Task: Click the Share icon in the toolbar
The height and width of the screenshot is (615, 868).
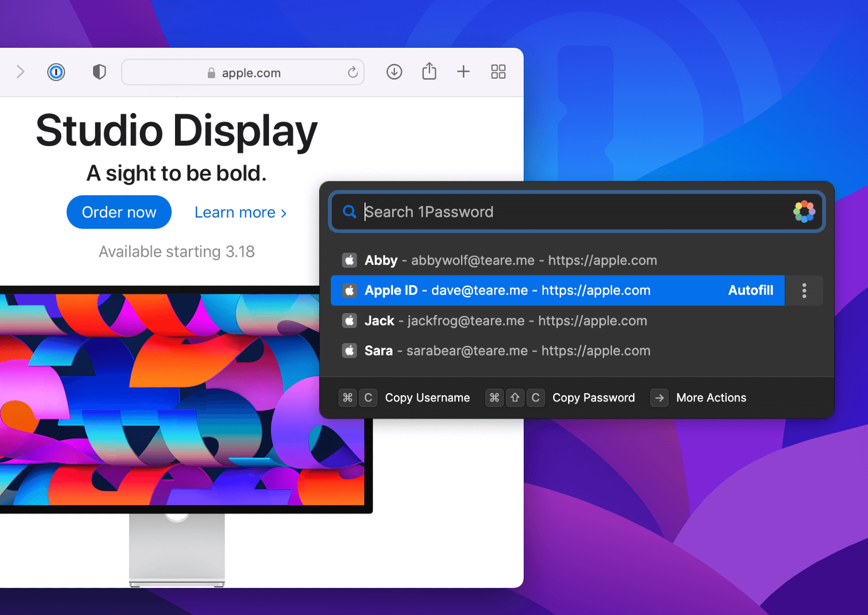Action: click(x=429, y=71)
